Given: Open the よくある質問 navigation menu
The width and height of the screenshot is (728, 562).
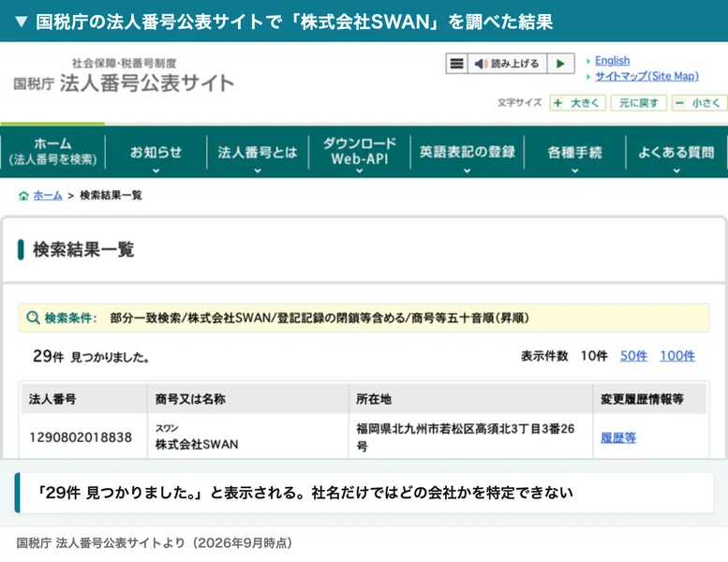Looking at the screenshot, I should [x=676, y=152].
